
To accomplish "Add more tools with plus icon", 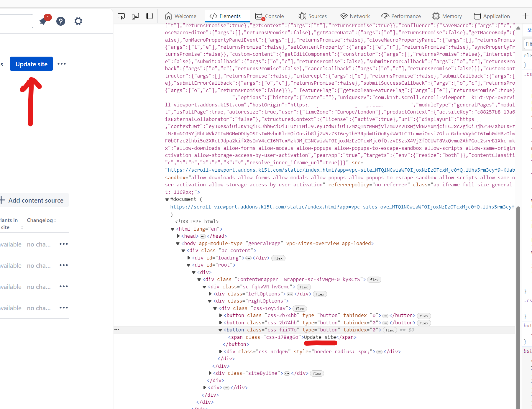I will [525, 16].
